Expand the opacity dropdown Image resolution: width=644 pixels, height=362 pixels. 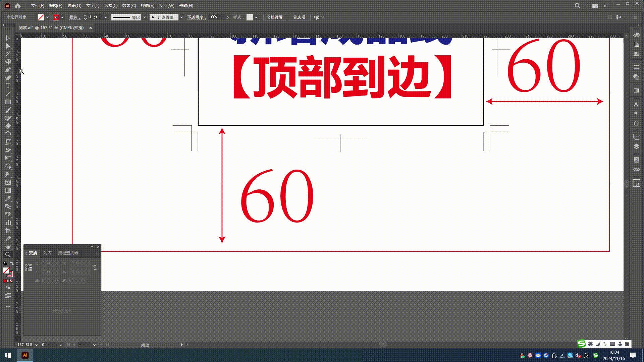pyautogui.click(x=228, y=17)
